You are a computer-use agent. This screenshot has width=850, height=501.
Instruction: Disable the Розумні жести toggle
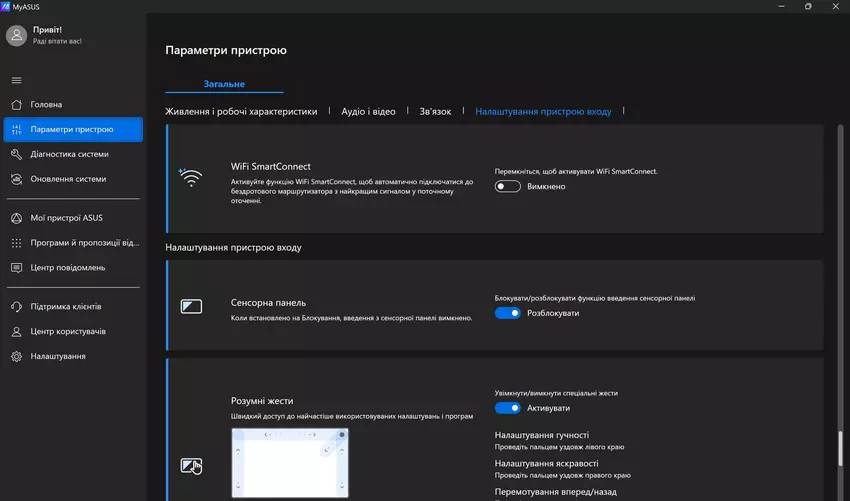point(508,408)
